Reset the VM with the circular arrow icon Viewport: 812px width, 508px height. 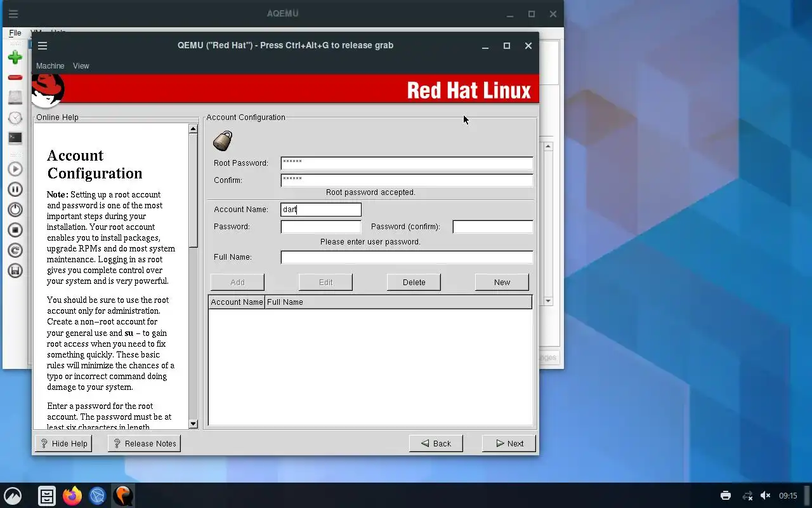coord(15,250)
